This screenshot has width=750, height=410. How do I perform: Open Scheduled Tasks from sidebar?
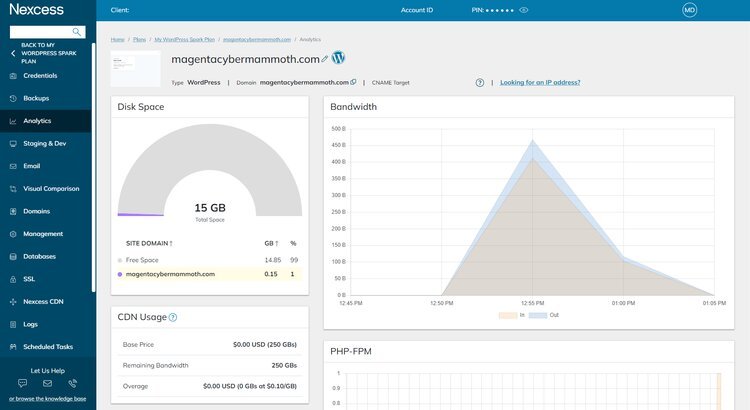tap(48, 347)
